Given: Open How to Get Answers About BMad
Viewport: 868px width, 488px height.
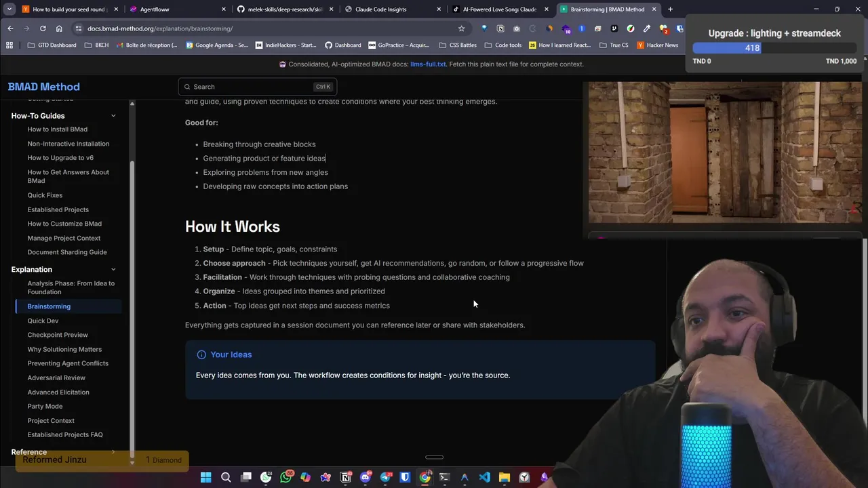Looking at the screenshot, I should click(68, 176).
